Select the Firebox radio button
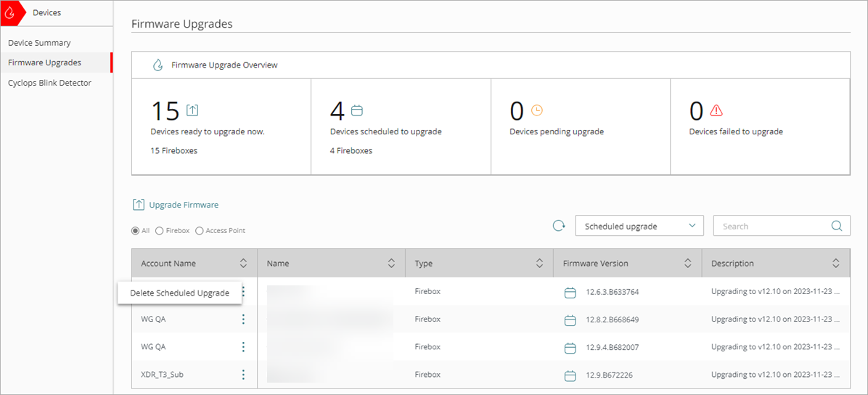The image size is (868, 395). point(159,231)
